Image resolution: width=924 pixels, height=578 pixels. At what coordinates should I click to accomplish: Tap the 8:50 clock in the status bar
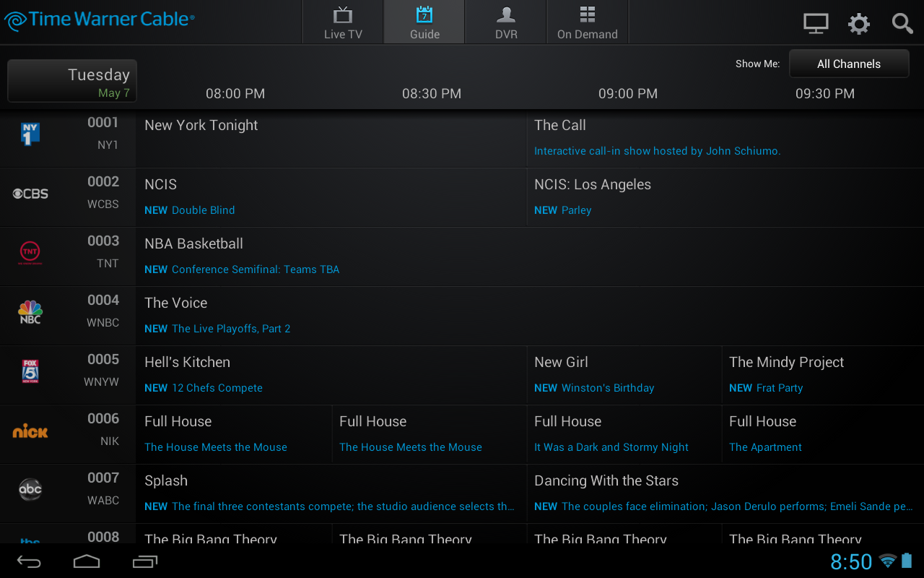point(851,561)
